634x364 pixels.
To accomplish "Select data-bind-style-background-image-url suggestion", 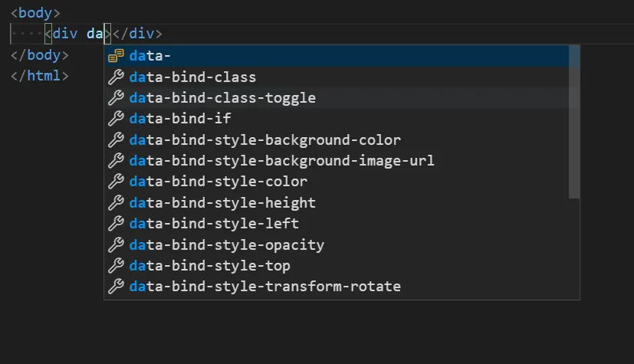I will pyautogui.click(x=281, y=161).
